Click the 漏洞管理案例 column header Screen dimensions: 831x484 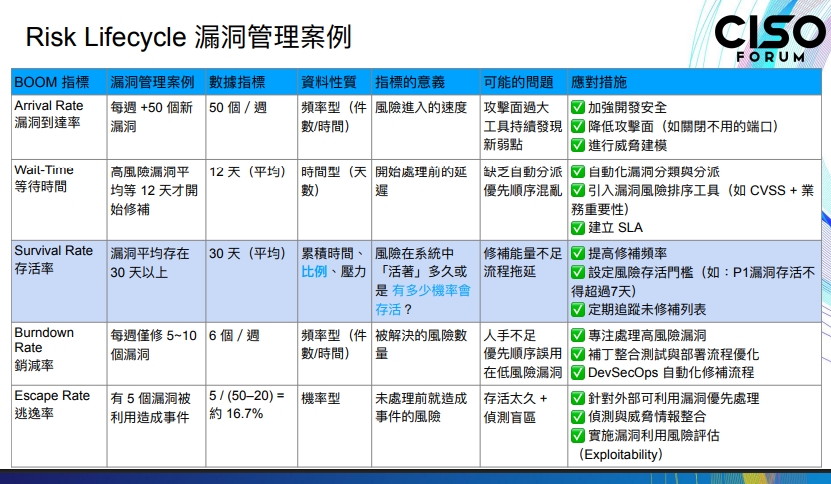click(x=156, y=82)
